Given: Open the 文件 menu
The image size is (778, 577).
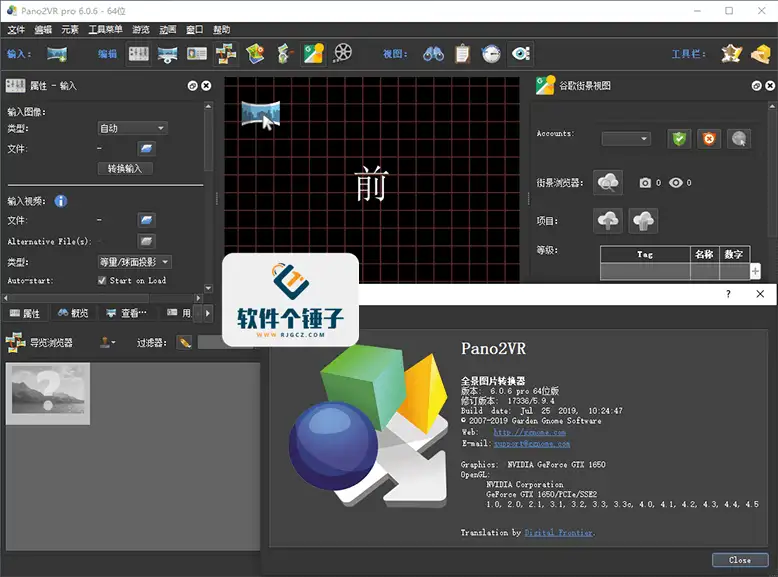Looking at the screenshot, I should [x=16, y=30].
